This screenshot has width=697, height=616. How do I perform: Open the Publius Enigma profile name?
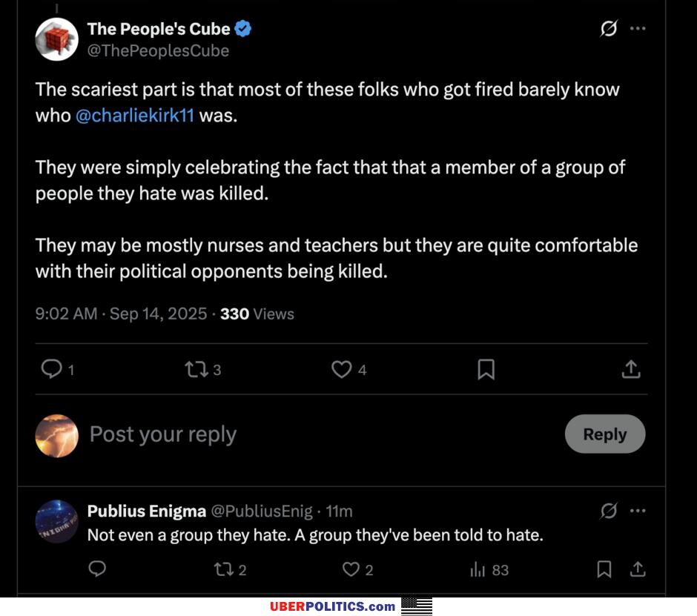click(x=147, y=511)
